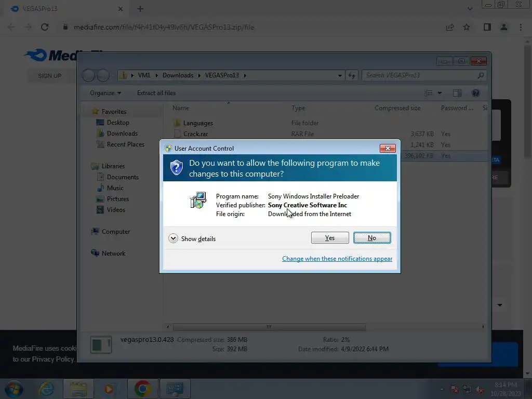Open Chrome three-dot menu
The width and height of the screenshot is (532, 399).
(x=521, y=27)
